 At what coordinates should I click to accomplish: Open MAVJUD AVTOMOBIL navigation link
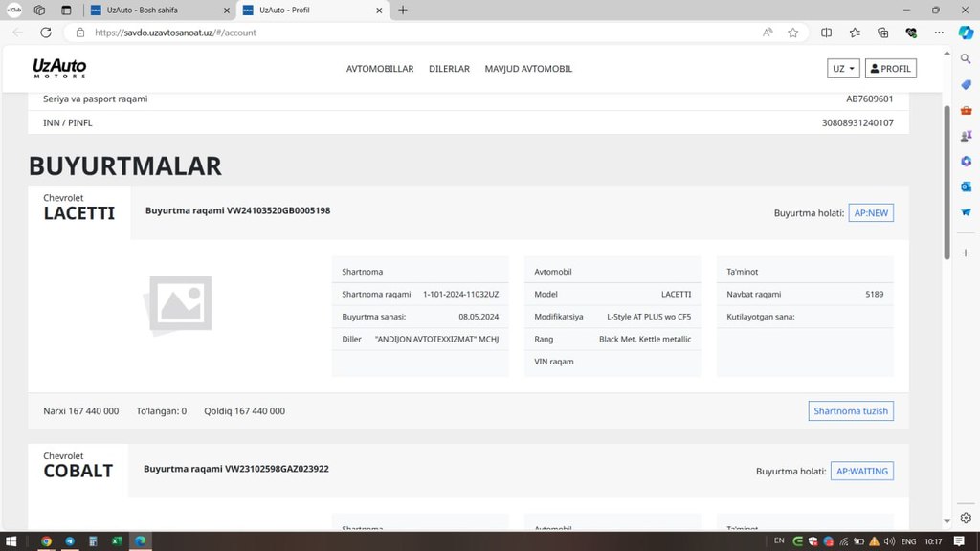point(528,69)
